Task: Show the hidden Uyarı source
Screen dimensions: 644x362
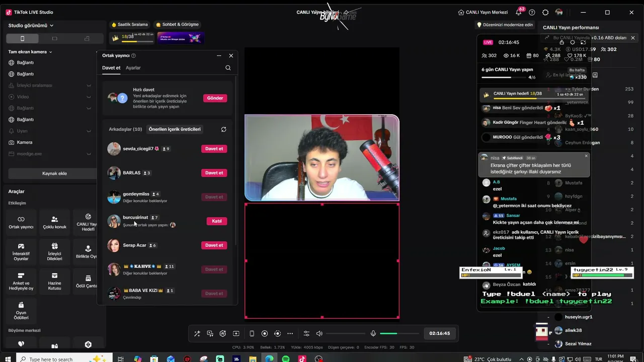Action: (89, 131)
